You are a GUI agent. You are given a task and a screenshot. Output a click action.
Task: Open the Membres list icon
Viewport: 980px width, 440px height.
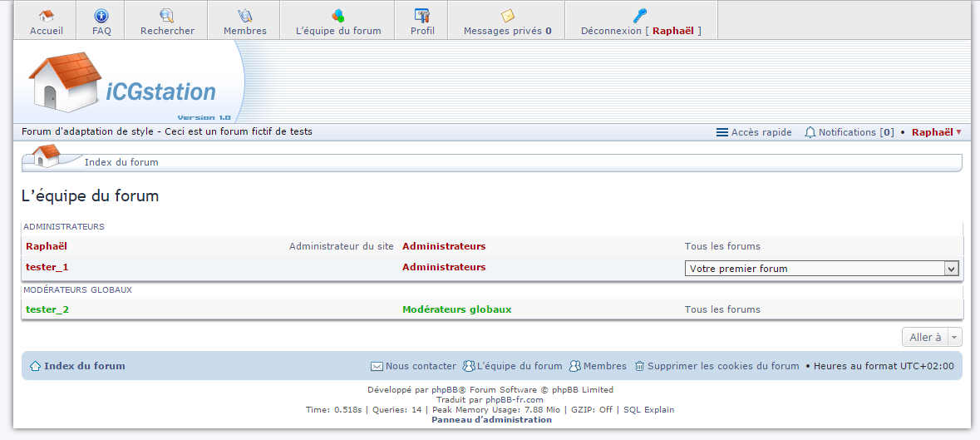(x=244, y=15)
